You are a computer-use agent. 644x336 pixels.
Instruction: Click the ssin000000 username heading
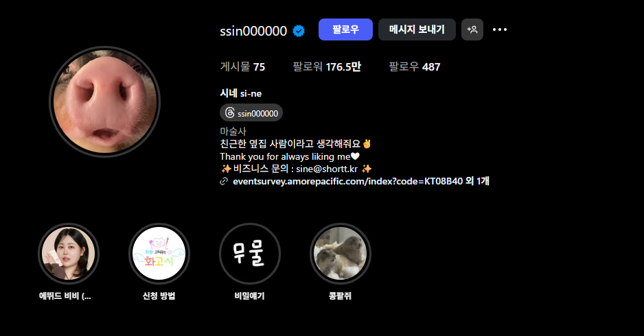[x=253, y=31]
